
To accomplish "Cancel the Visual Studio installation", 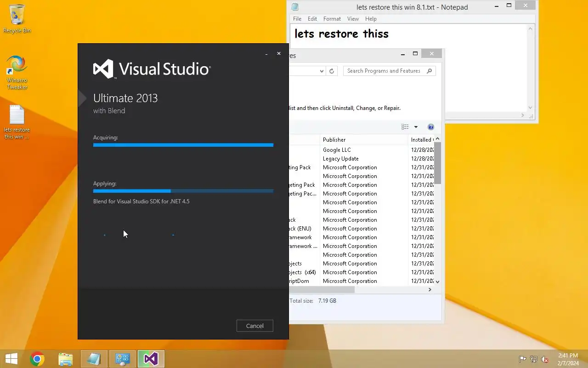I will coord(254,326).
